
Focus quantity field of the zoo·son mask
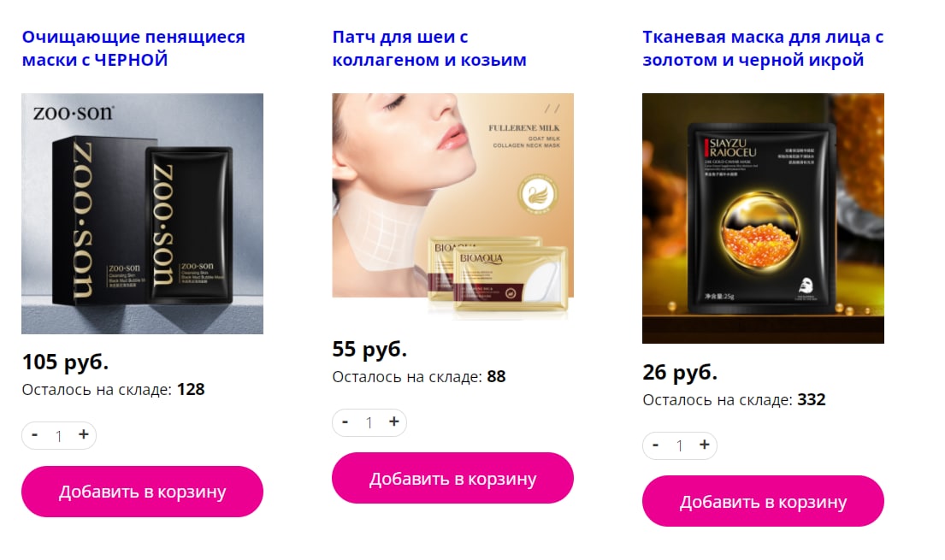pyautogui.click(x=59, y=435)
